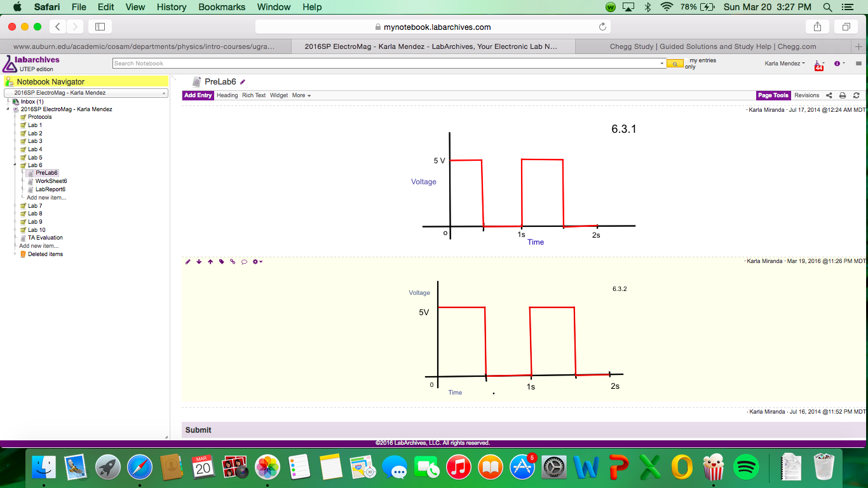The width and height of the screenshot is (868, 488).
Task: Collapse the Lab 6 folder
Action: coord(15,165)
